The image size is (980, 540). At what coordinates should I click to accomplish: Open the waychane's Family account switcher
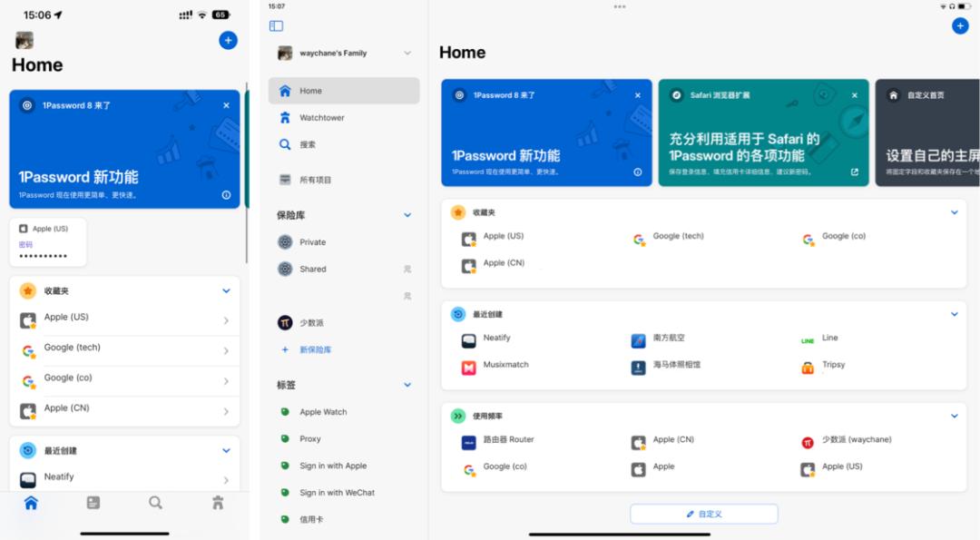click(345, 54)
